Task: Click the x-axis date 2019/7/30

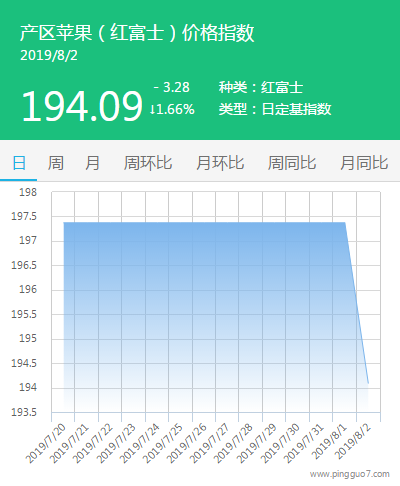Action: point(281,443)
